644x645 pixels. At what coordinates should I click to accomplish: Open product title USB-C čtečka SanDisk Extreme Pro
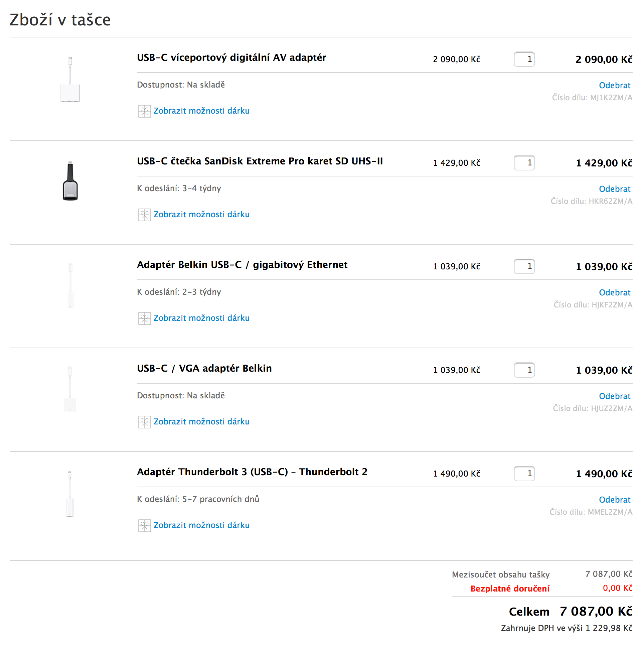tap(260, 161)
